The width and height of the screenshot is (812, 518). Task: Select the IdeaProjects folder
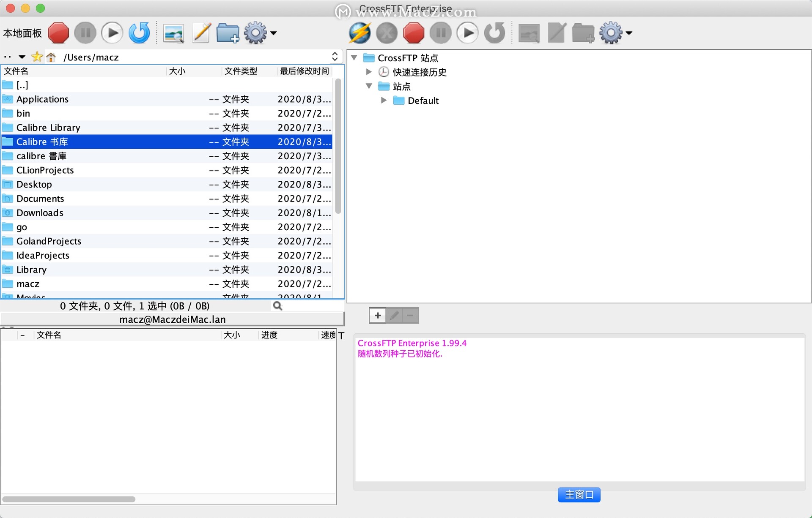click(167, 255)
